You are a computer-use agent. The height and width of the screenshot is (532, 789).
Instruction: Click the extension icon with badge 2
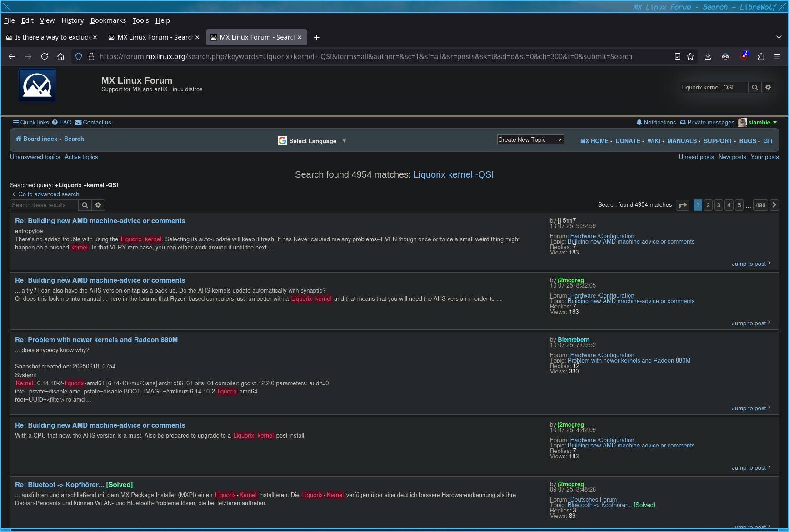click(x=744, y=56)
